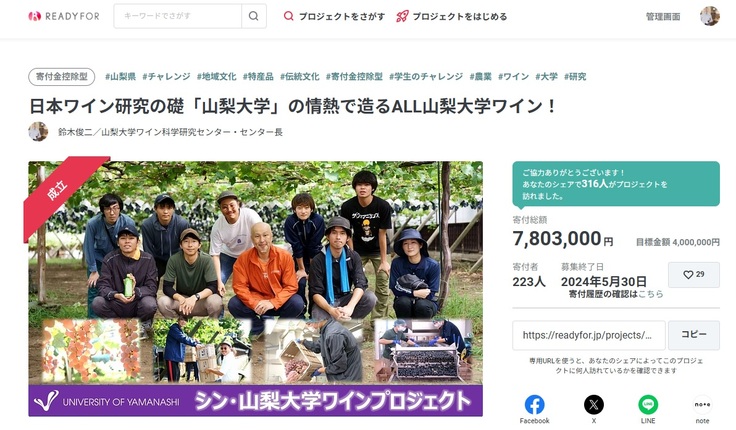Go to 管理画面
The image size is (736, 430).
pyautogui.click(x=663, y=16)
